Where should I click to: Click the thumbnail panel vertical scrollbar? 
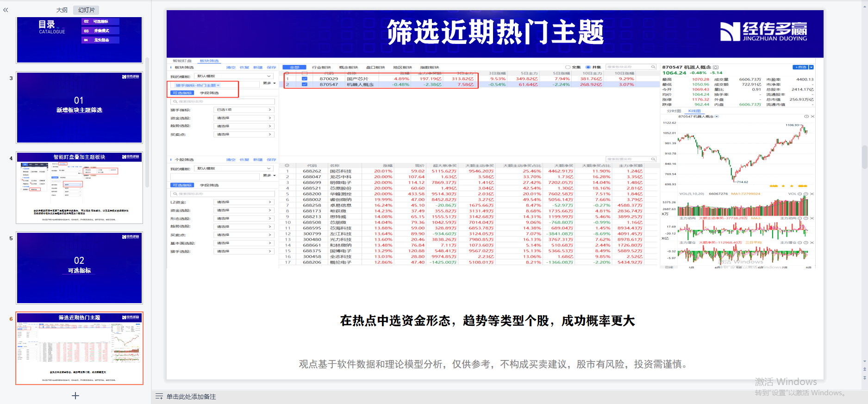coord(147,123)
